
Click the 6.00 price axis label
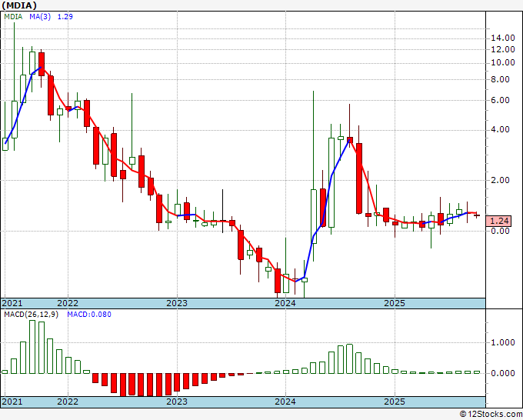coord(501,100)
